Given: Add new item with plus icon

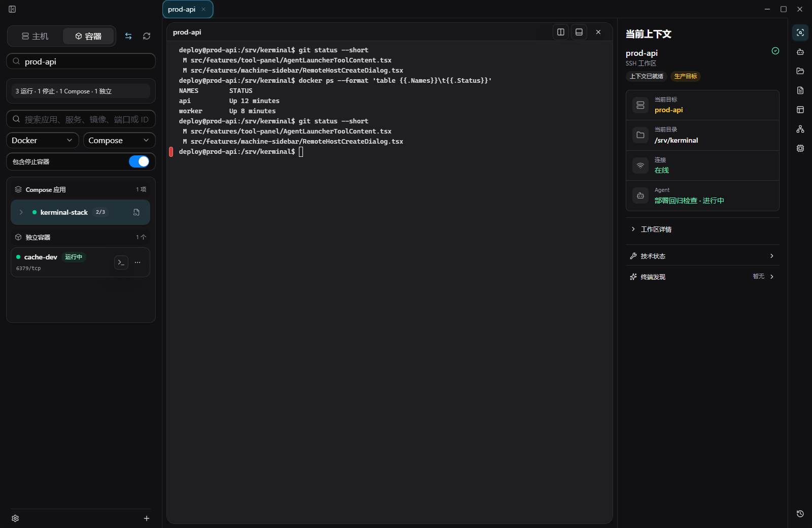Looking at the screenshot, I should [x=147, y=518].
